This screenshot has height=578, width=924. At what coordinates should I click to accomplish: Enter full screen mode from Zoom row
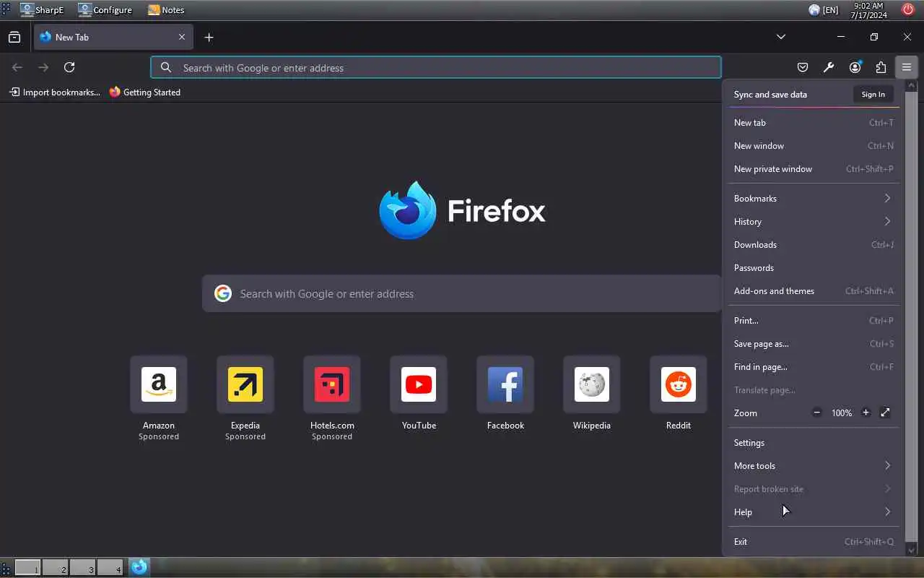885,413
